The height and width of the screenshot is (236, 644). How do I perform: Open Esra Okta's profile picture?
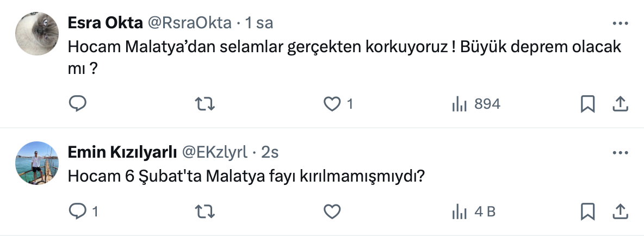36,34
